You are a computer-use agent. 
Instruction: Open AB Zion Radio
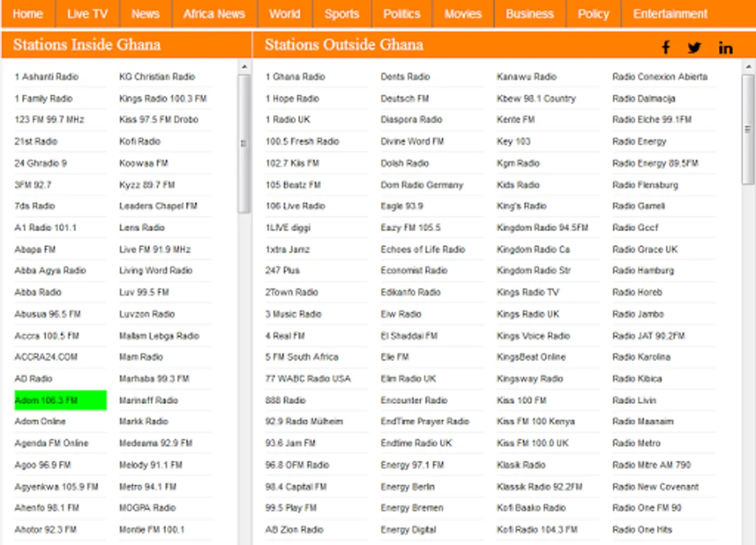coord(294,529)
